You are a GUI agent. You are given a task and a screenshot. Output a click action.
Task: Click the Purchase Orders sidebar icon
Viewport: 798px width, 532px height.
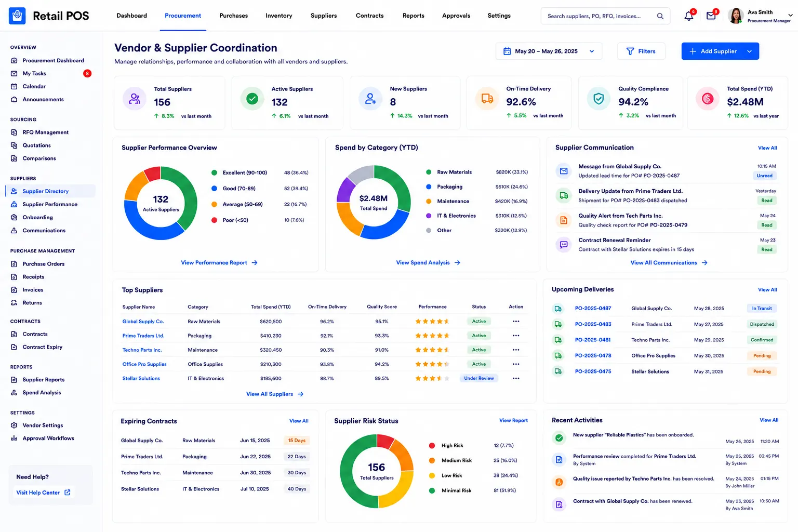(x=14, y=264)
